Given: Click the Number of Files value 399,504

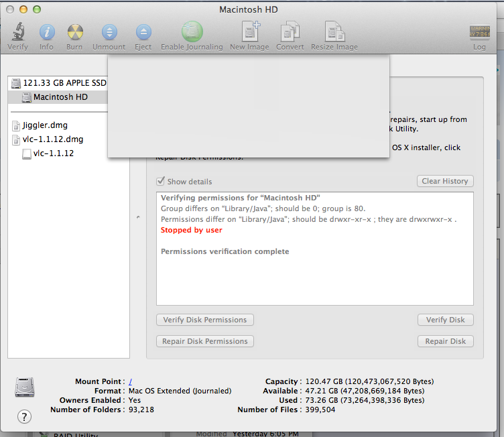Looking at the screenshot, I should click(x=320, y=410).
